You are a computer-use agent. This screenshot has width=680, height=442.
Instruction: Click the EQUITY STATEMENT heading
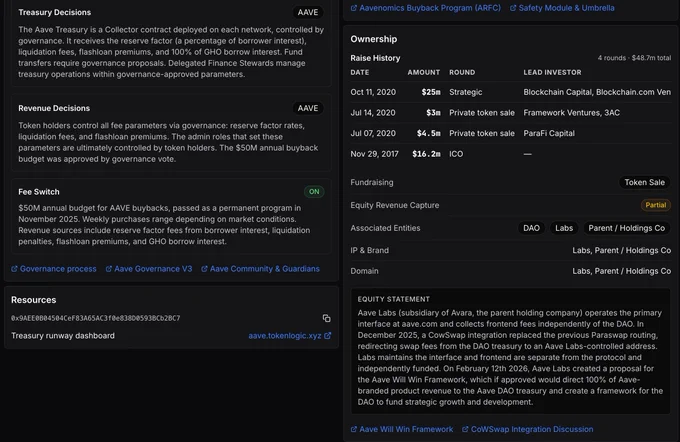click(393, 299)
